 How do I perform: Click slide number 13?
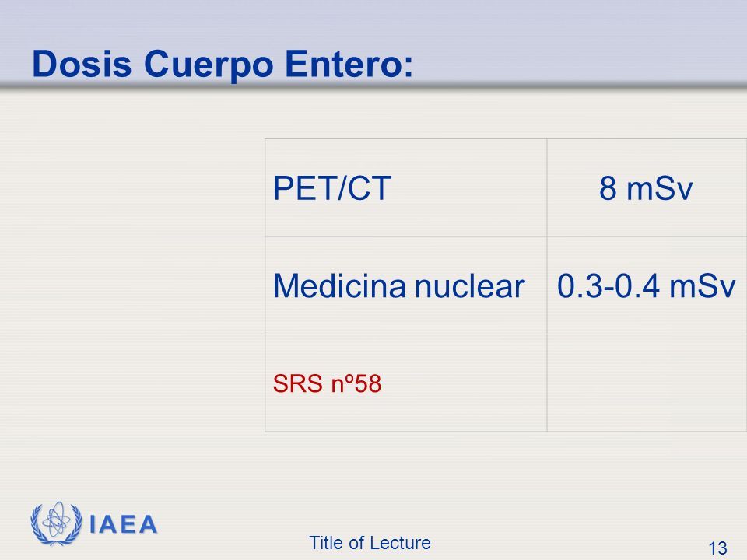(717, 548)
